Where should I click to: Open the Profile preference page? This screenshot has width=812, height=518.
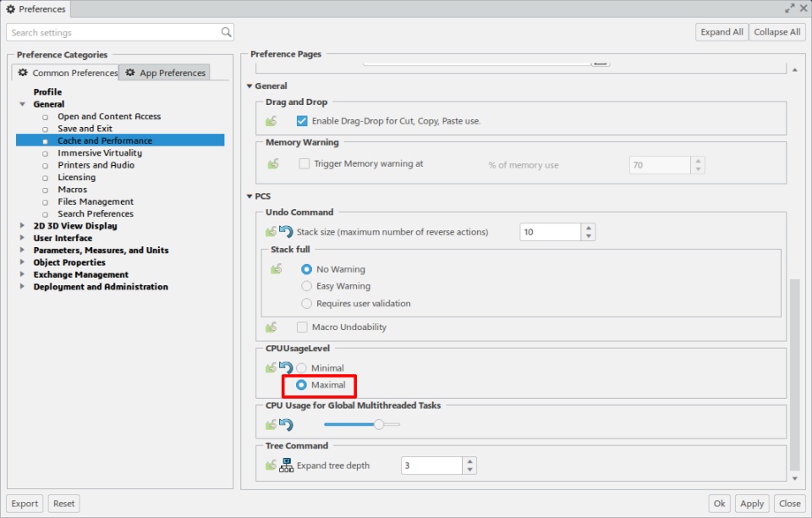click(47, 91)
